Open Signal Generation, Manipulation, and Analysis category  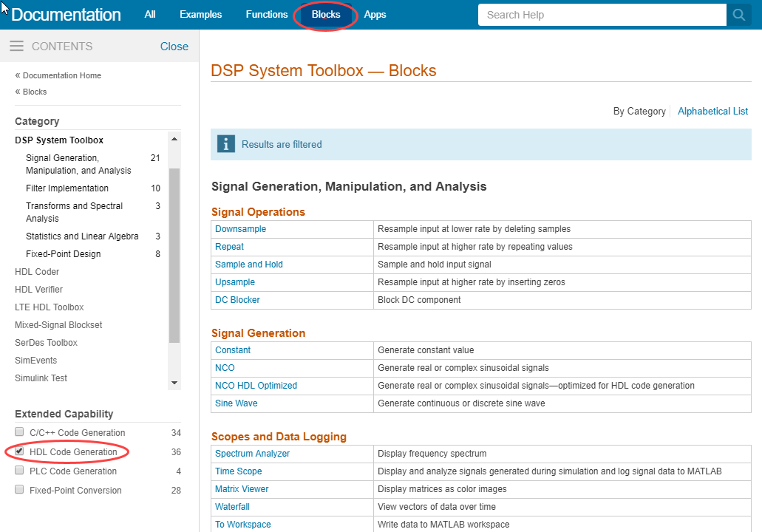pos(78,164)
